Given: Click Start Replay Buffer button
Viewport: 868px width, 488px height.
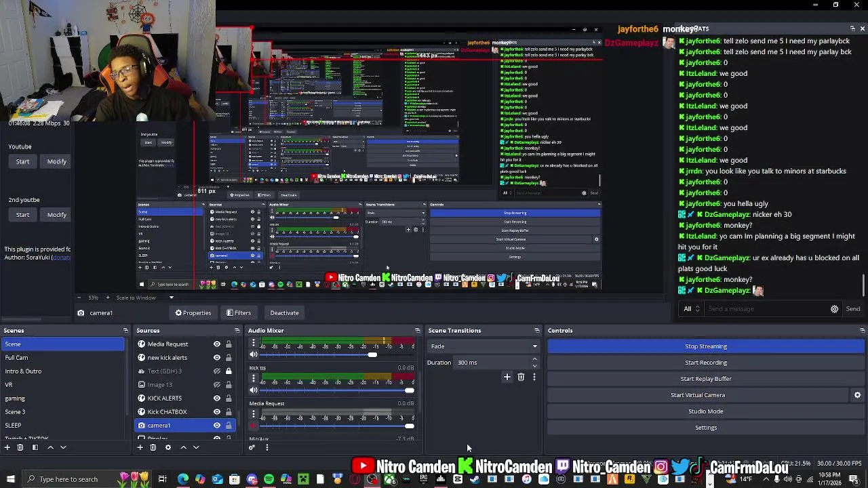Looking at the screenshot, I should pyautogui.click(x=705, y=379).
